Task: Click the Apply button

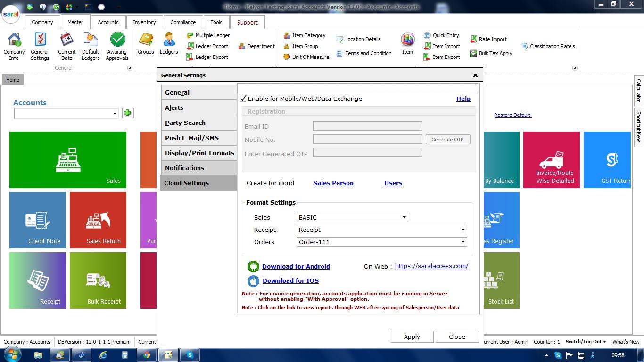Action: click(x=412, y=337)
